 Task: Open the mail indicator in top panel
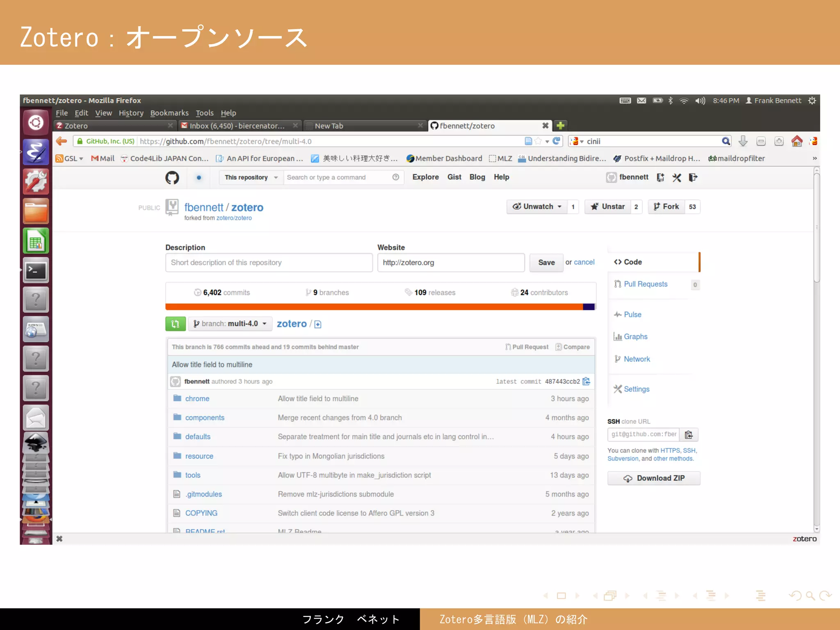tap(642, 101)
